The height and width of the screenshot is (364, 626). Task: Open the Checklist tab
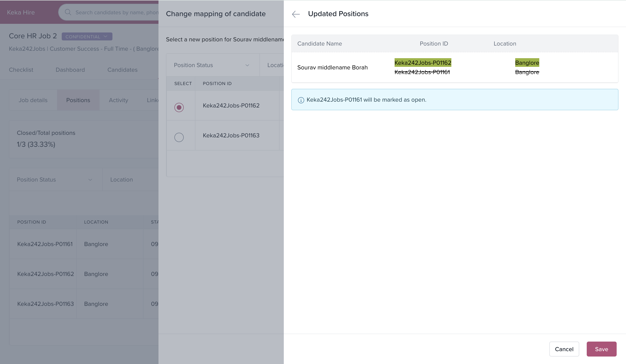21,70
